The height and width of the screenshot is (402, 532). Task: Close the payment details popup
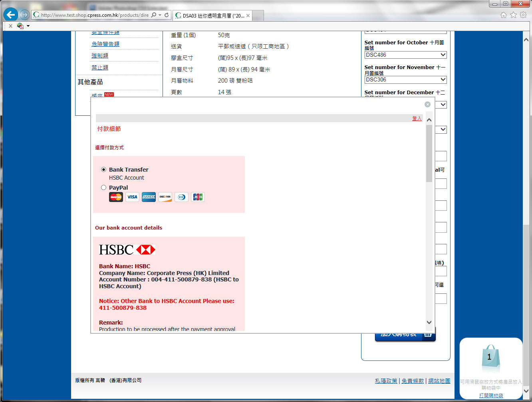[427, 104]
